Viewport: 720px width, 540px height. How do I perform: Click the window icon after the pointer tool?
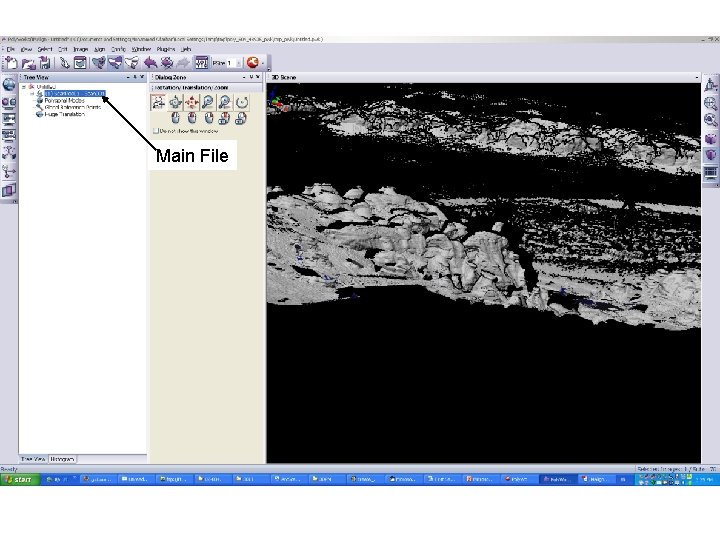tap(80, 62)
